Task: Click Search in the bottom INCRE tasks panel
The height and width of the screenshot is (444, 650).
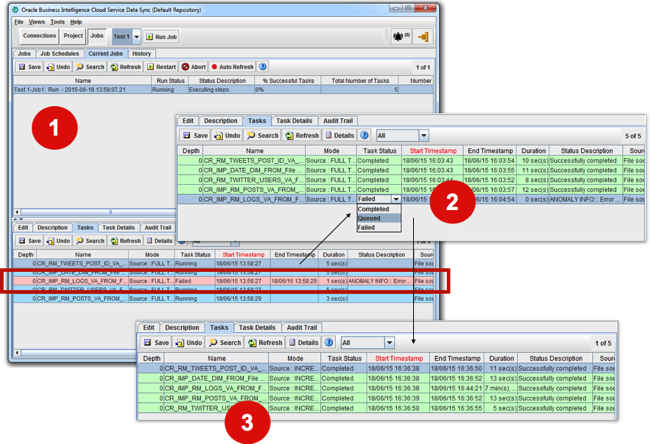Action: click(x=225, y=343)
